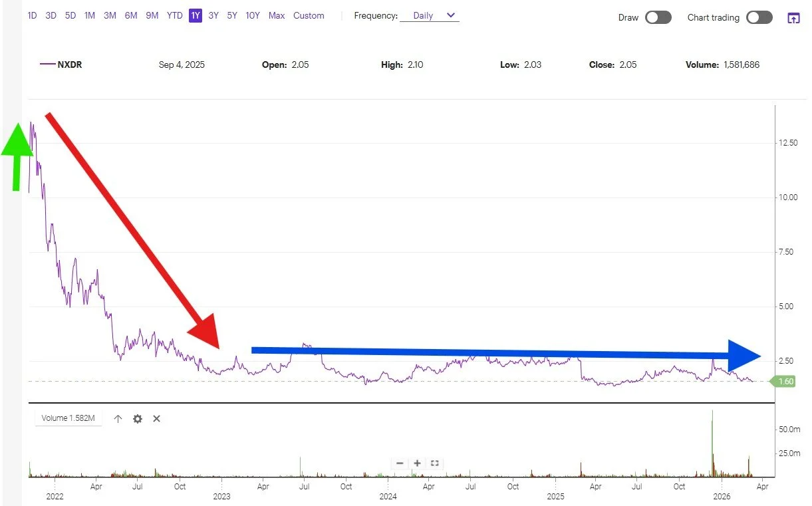The height and width of the screenshot is (506, 812).
Task: Enter fullscreen chart view icon
Action: [x=435, y=463]
